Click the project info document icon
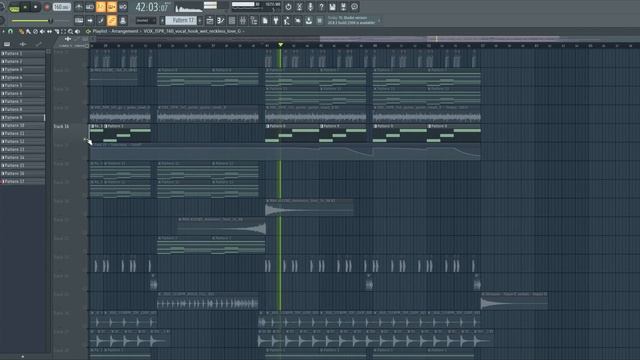The image size is (640, 360). tap(265, 20)
